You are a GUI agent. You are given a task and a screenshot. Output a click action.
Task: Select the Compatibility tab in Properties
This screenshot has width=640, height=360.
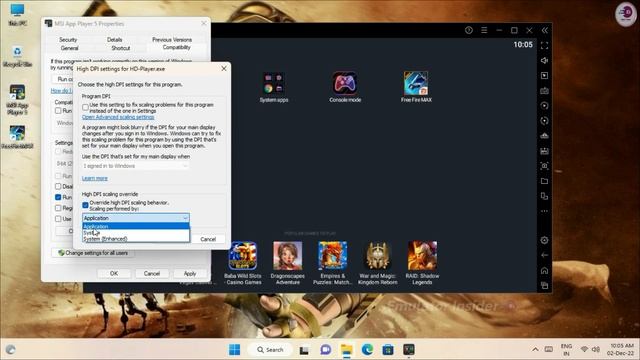pyautogui.click(x=176, y=47)
